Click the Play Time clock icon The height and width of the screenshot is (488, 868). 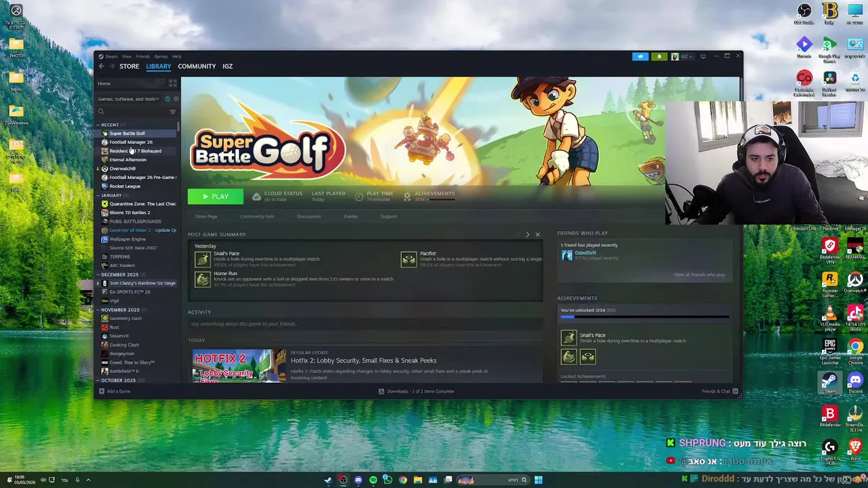(x=359, y=197)
